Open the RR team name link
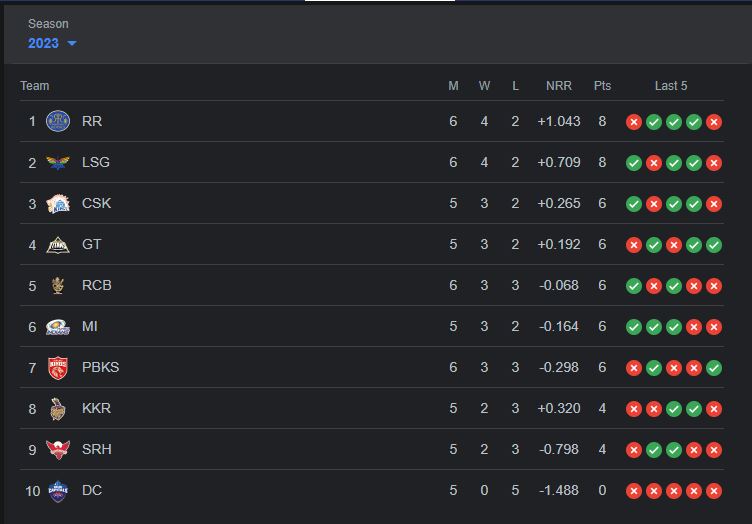752x524 pixels. click(92, 121)
